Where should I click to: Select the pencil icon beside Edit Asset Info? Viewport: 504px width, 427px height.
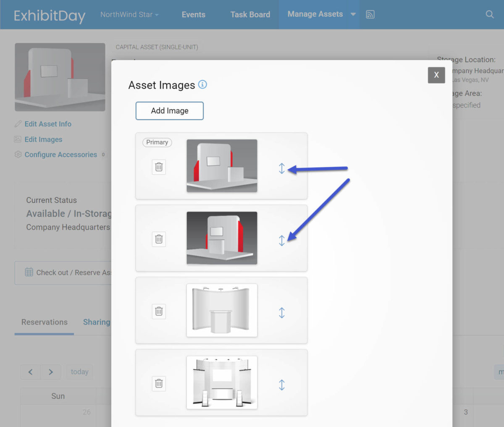pyautogui.click(x=18, y=123)
